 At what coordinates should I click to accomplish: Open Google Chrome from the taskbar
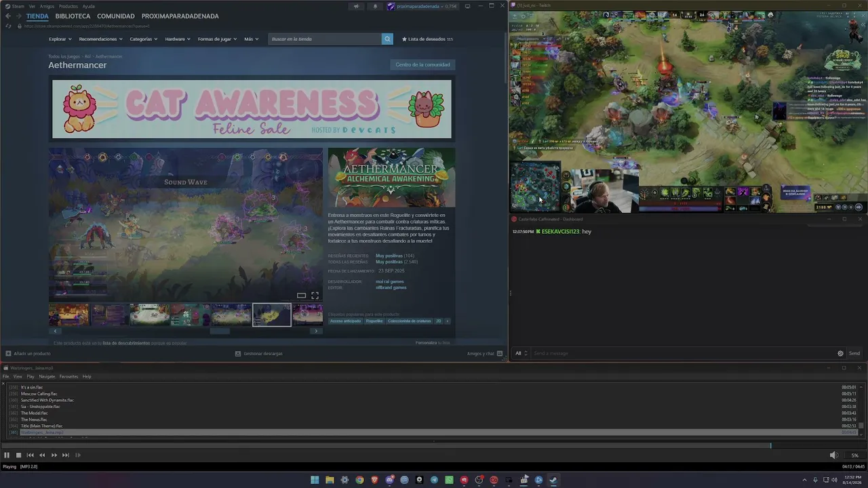point(359,480)
